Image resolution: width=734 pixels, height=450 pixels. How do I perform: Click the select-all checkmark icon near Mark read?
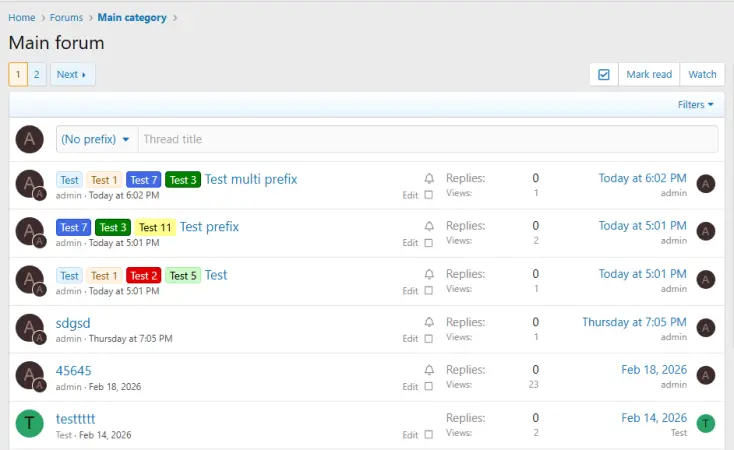pyautogui.click(x=604, y=75)
